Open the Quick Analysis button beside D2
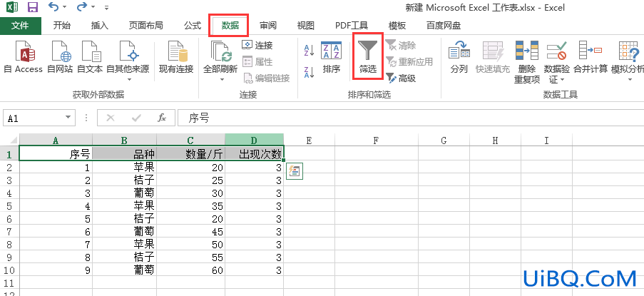The height and width of the screenshot is (296, 644). [x=294, y=170]
